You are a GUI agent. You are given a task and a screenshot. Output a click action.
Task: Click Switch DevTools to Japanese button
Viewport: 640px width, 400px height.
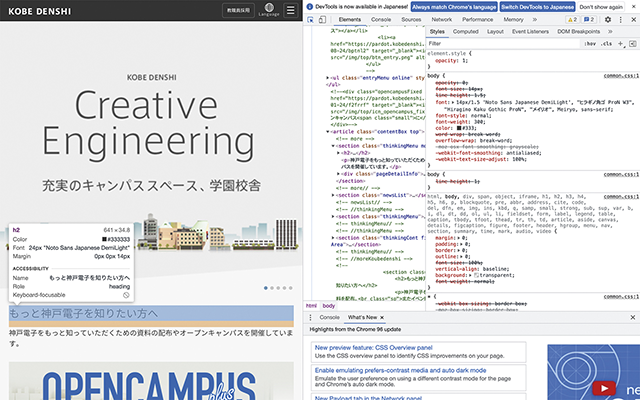coord(538,7)
